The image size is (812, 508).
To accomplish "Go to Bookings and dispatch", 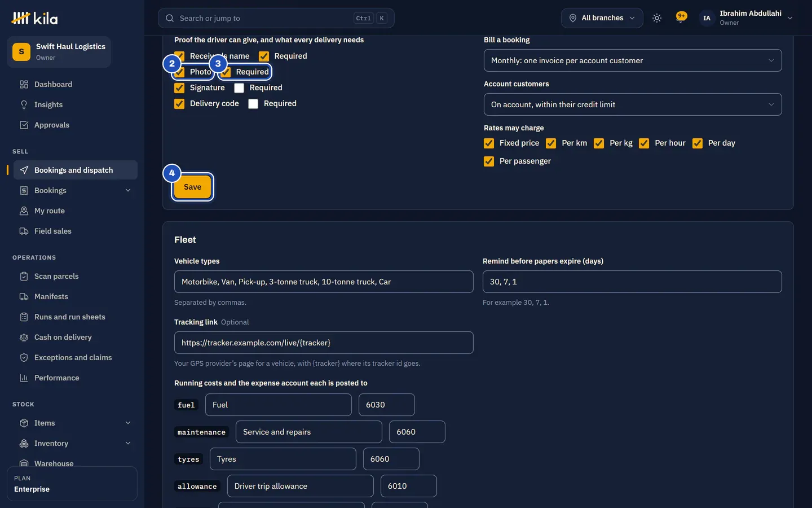I will tap(76, 170).
